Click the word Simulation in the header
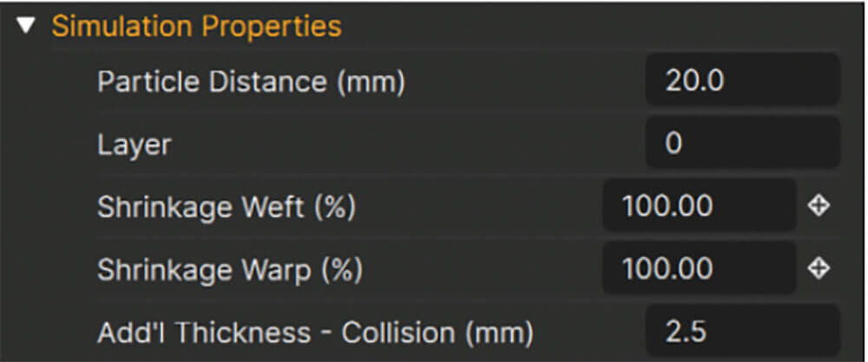The image size is (868, 362). tap(122, 26)
